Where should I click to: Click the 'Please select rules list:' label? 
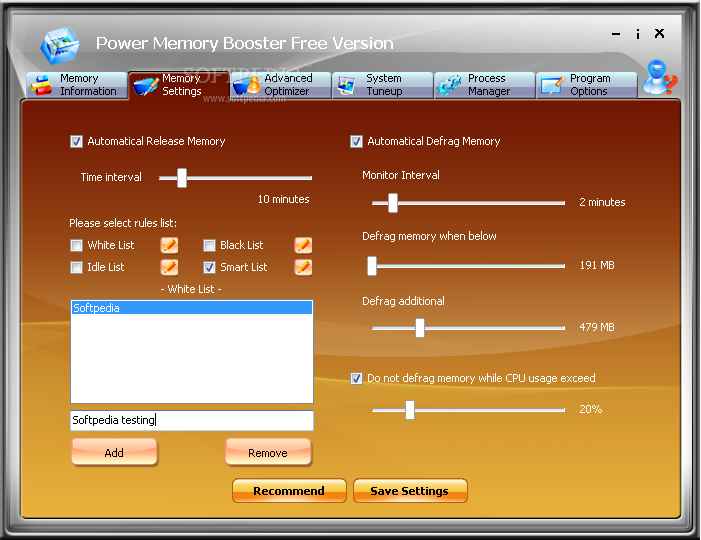tap(123, 223)
